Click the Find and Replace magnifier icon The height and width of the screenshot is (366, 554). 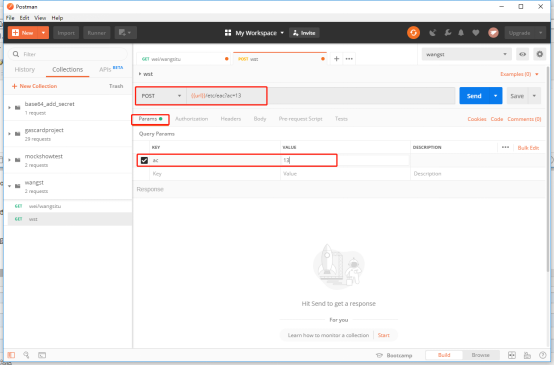tap(26, 355)
